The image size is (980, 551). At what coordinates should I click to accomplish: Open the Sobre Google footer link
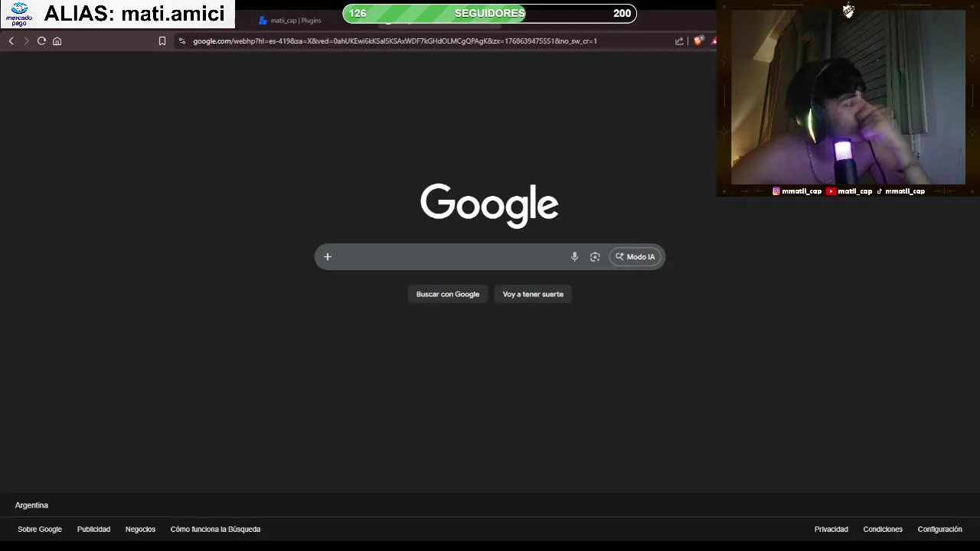click(40, 529)
